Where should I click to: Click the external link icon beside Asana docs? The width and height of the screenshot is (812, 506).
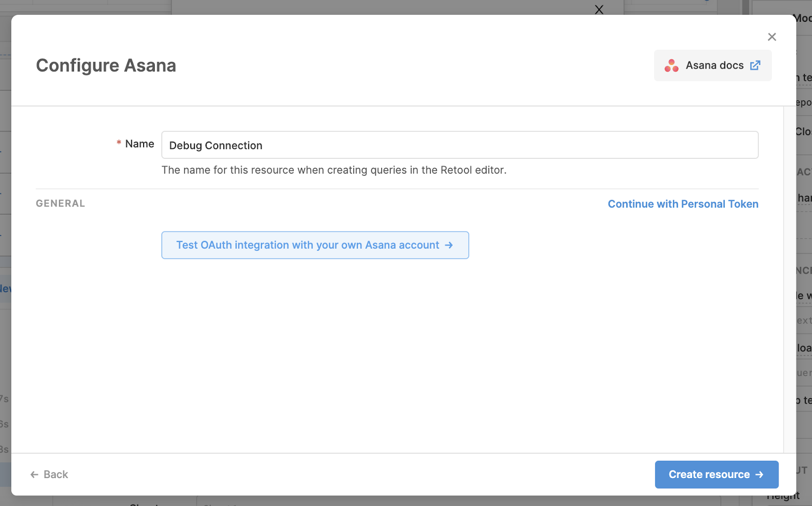coord(755,65)
